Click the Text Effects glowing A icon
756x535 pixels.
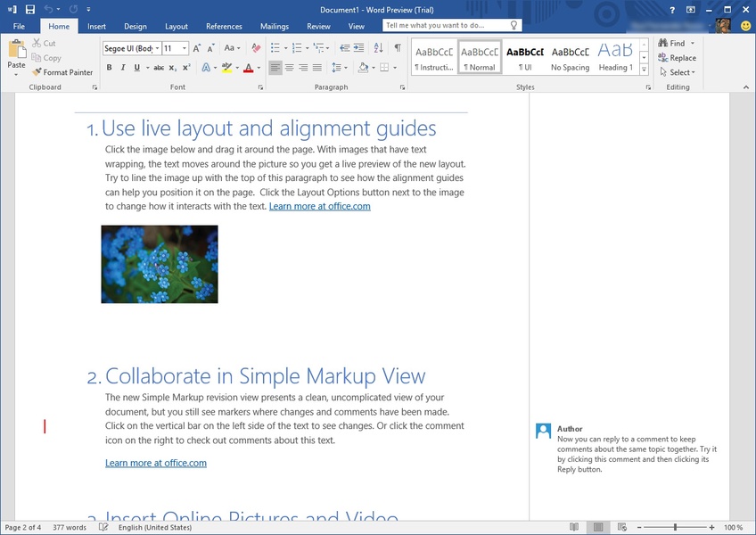[x=205, y=68]
